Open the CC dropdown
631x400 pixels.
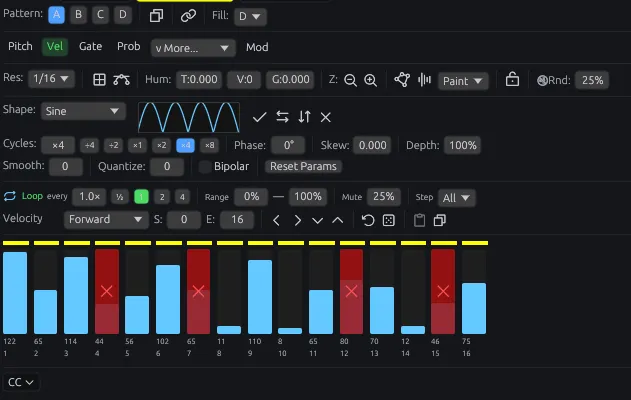(x=21, y=382)
